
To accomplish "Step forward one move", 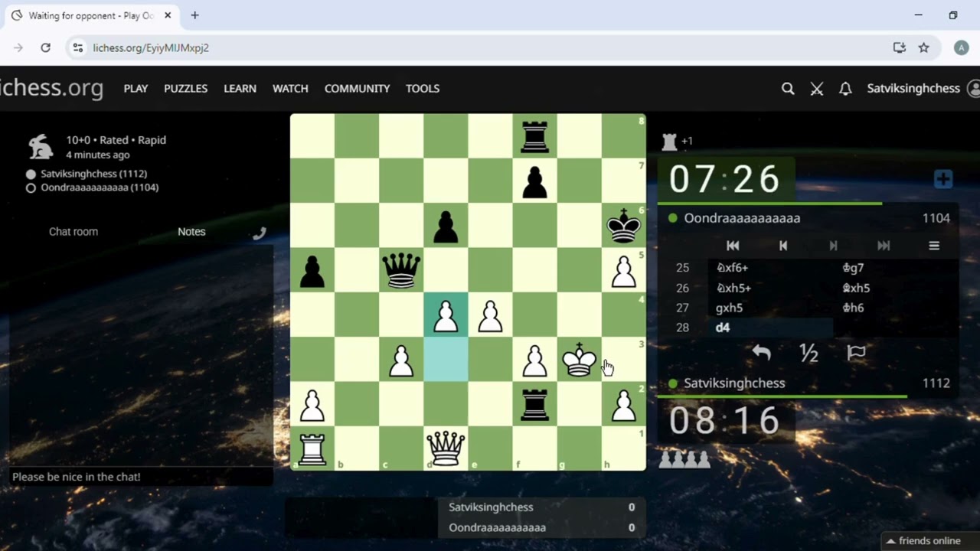I will pos(833,246).
